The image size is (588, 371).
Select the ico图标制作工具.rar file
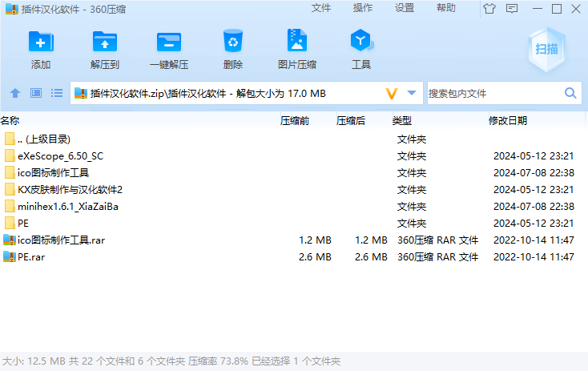(292, 240)
